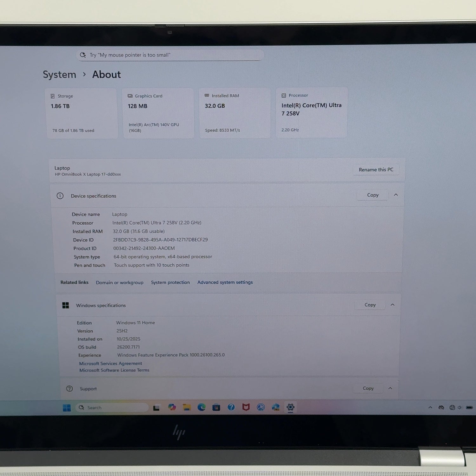Screen dimensions: 476x476
Task: Open Microsoft Software License Terms link
Action: coord(114,370)
